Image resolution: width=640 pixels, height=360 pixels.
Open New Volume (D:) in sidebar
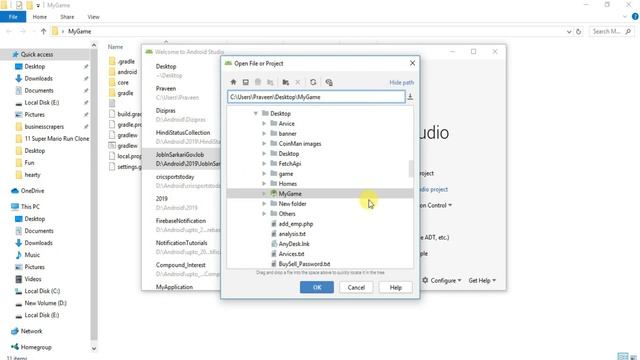(45, 303)
